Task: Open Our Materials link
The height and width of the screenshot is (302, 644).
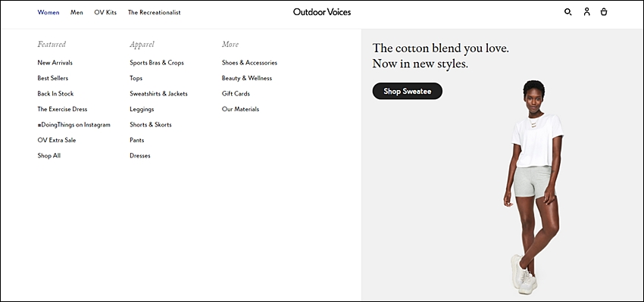Action: point(241,109)
